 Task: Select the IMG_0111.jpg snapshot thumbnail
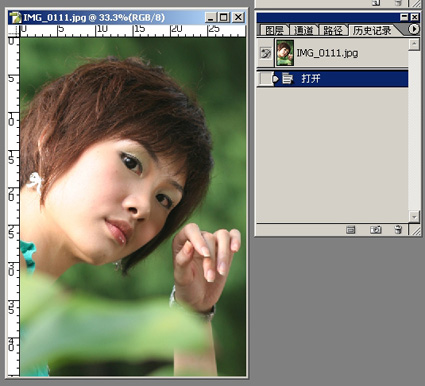click(x=285, y=53)
